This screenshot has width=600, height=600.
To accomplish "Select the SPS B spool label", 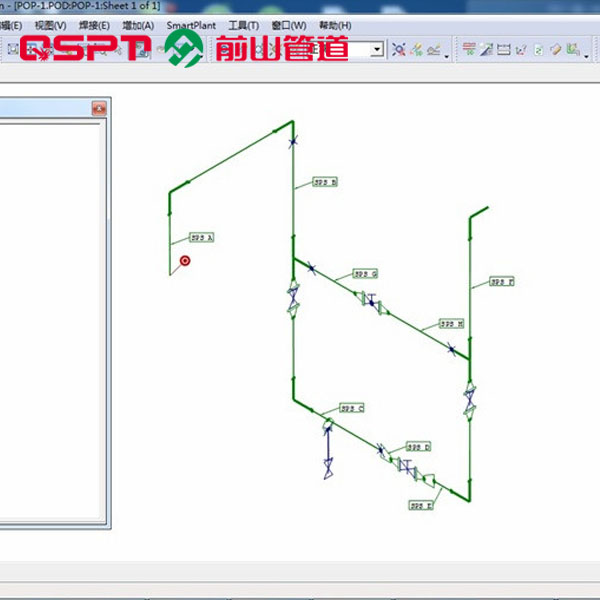I will 325,182.
